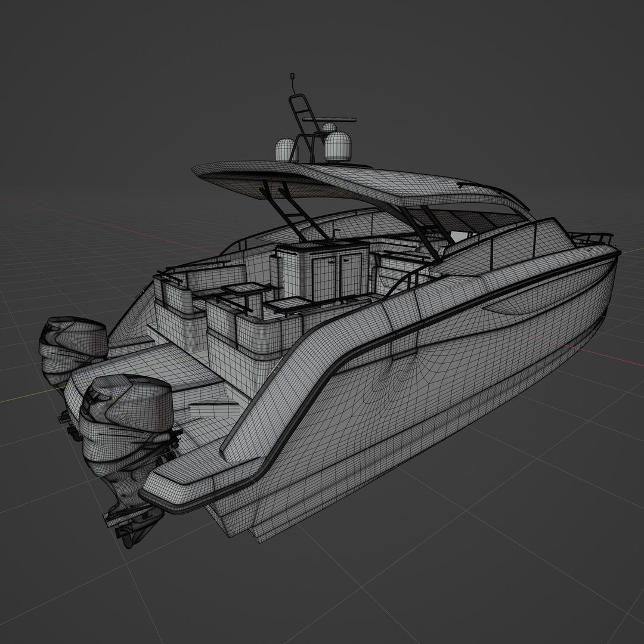Click the left radar dome on hardtop
Screen dimensions: 644x644
285,150
